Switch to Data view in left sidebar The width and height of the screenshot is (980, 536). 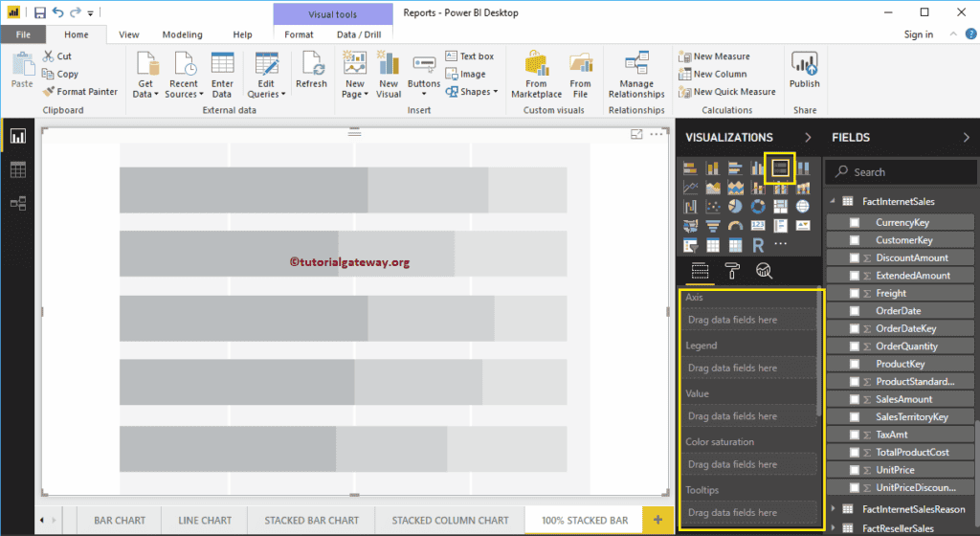(x=17, y=169)
